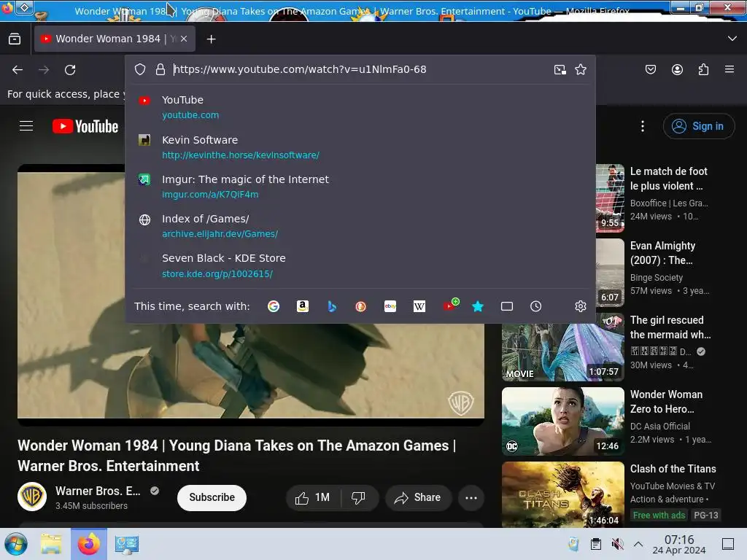The image size is (747, 560).
Task: Search open tabs from the urlbar
Action: 507,306
